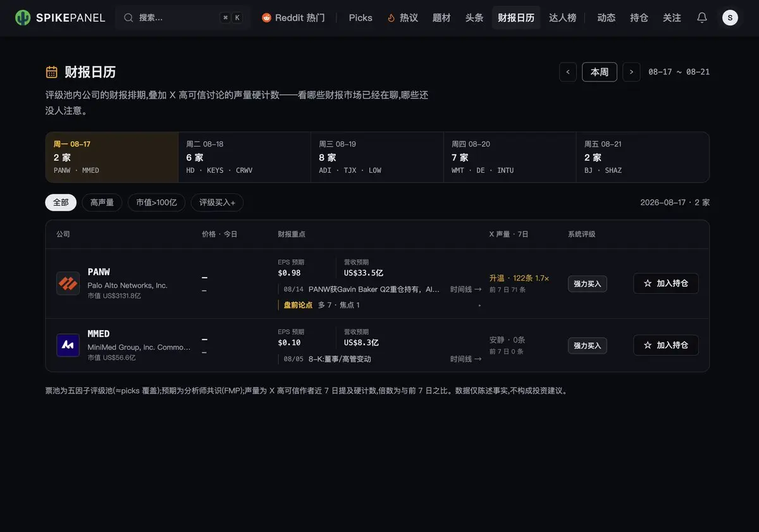
Task: Toggle the 市值>100亿 filter chip
Action: pos(156,202)
